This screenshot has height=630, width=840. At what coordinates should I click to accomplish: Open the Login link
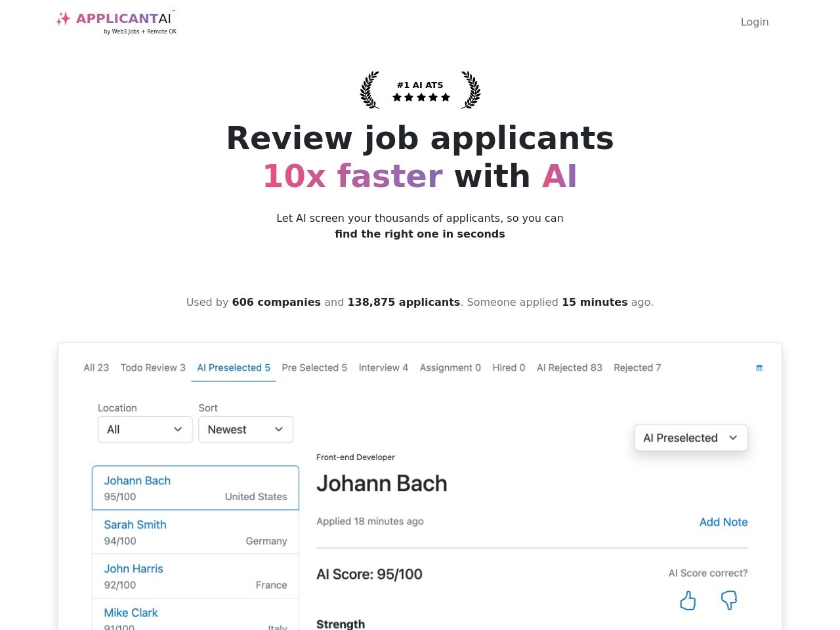[755, 22]
